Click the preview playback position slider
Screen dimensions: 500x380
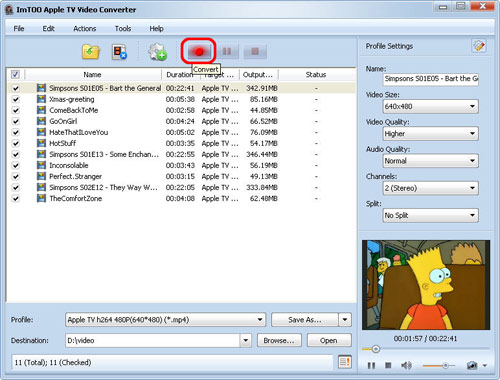426,349
